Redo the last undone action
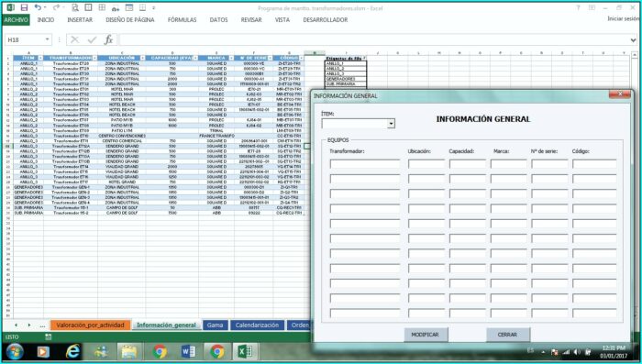This screenshot has width=642, height=364. coord(56,7)
